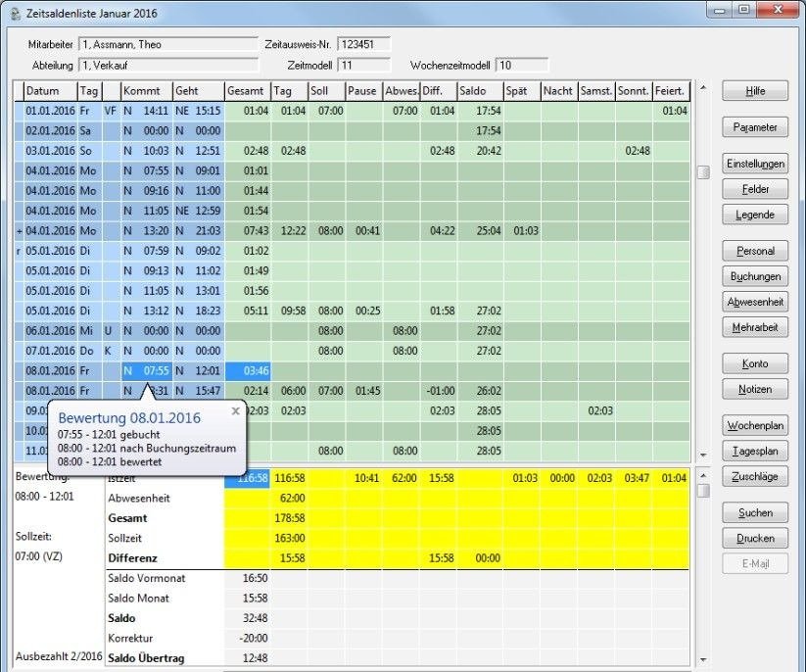Image resolution: width=806 pixels, height=672 pixels.
Task: Click the Geht time 21:03
Action: coord(208,231)
